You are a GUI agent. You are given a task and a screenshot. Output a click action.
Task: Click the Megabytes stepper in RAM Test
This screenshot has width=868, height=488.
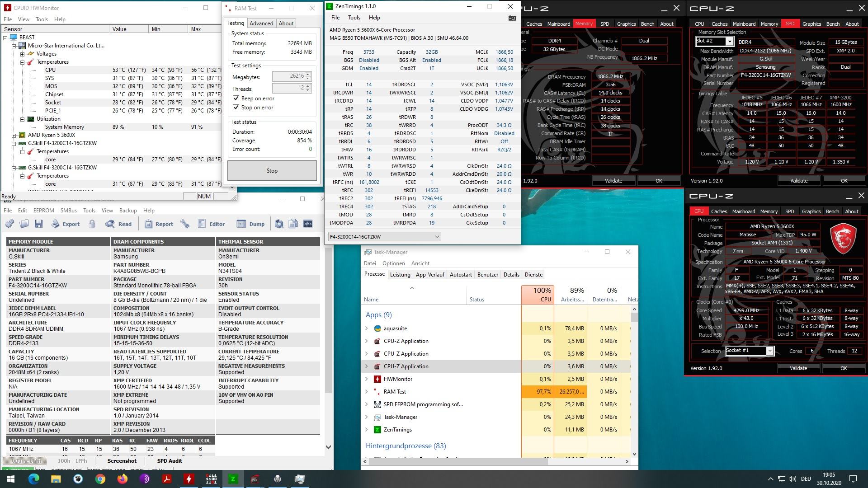tap(308, 77)
